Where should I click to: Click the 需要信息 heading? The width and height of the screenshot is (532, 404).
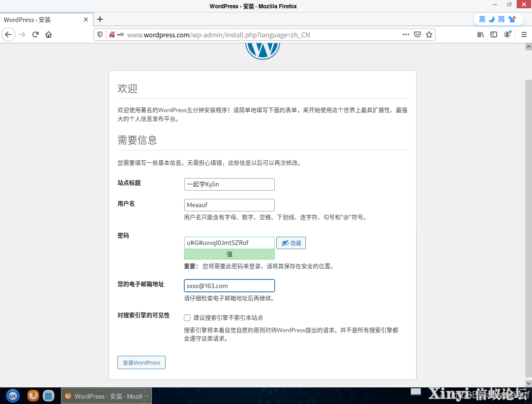click(137, 140)
